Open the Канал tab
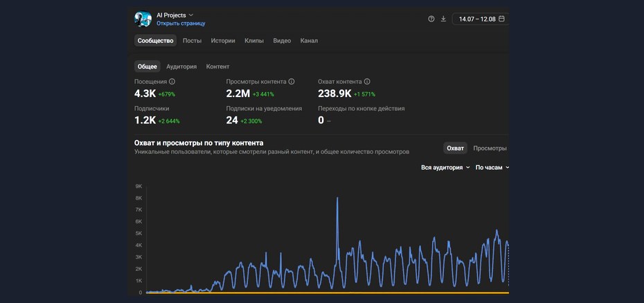The width and height of the screenshot is (644, 303). pyautogui.click(x=309, y=41)
